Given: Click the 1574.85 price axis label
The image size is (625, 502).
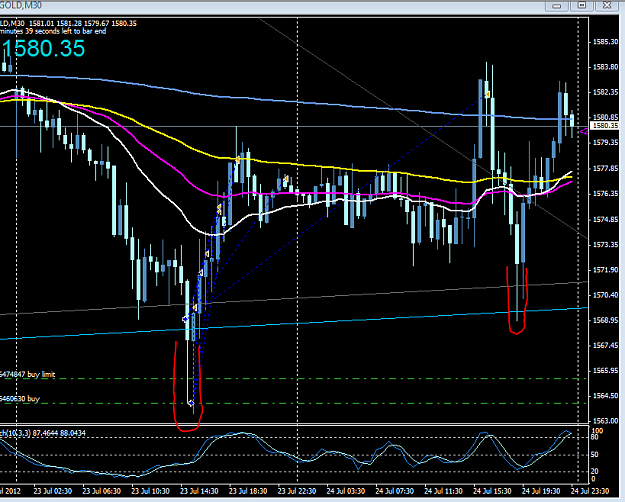Looking at the screenshot, I should click(605, 219).
